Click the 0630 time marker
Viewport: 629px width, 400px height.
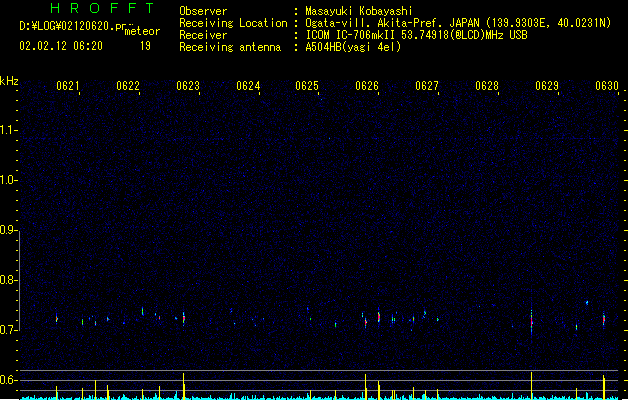pyautogui.click(x=607, y=85)
